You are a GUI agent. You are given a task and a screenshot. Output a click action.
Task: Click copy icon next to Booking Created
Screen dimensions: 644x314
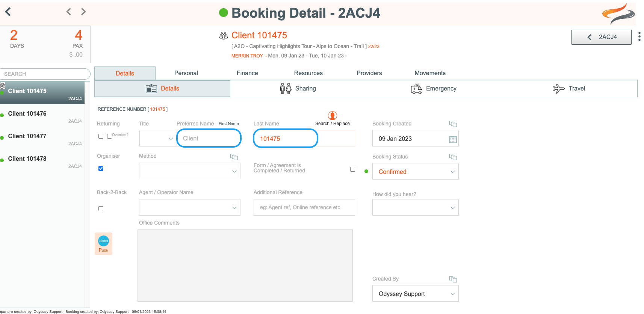pos(453,124)
